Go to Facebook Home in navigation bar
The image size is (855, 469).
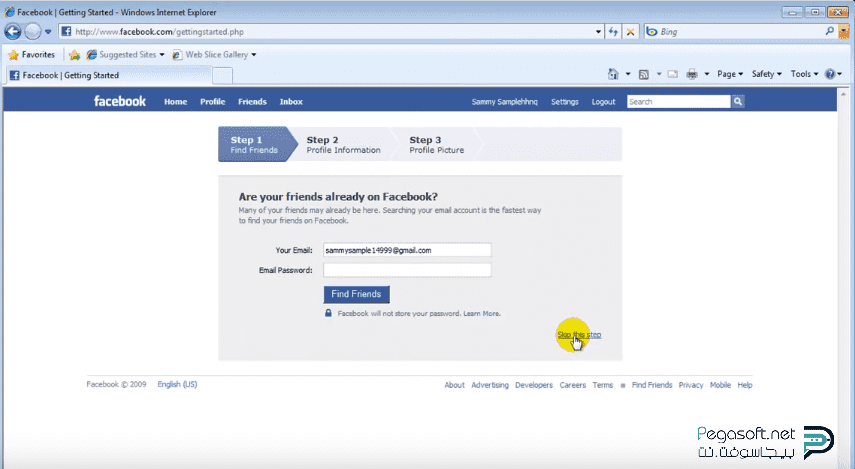click(x=176, y=101)
